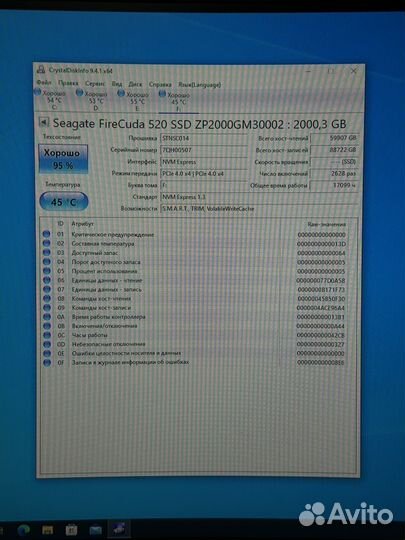Click attribute name Процент использования
Image resolution: width=405 pixels, height=540 pixels.
pyautogui.click(x=104, y=271)
